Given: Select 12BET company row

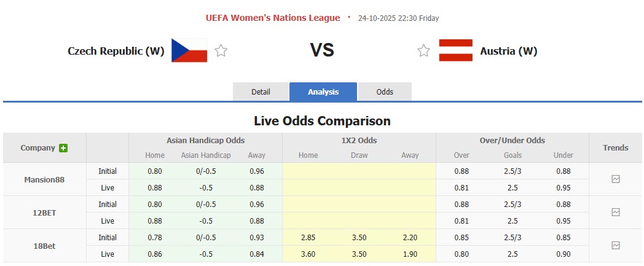Looking at the screenshot, I should (44, 213).
